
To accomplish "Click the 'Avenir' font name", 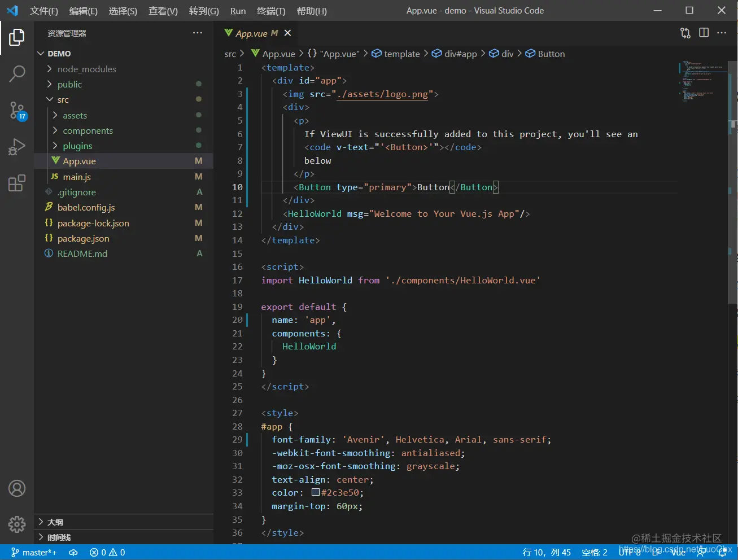I will coord(364,439).
